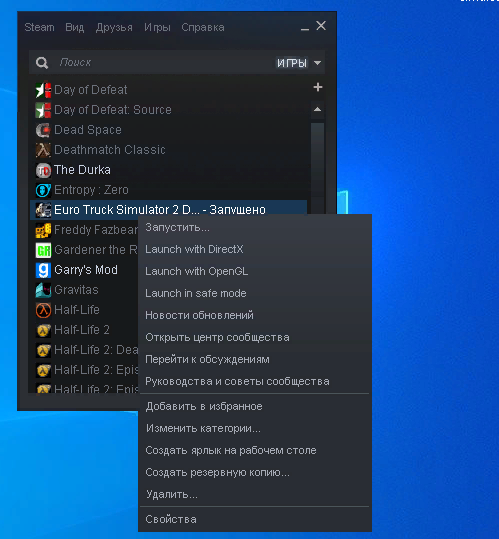The height and width of the screenshot is (539, 499).
Task: Open the Справка menu
Action: (x=203, y=27)
